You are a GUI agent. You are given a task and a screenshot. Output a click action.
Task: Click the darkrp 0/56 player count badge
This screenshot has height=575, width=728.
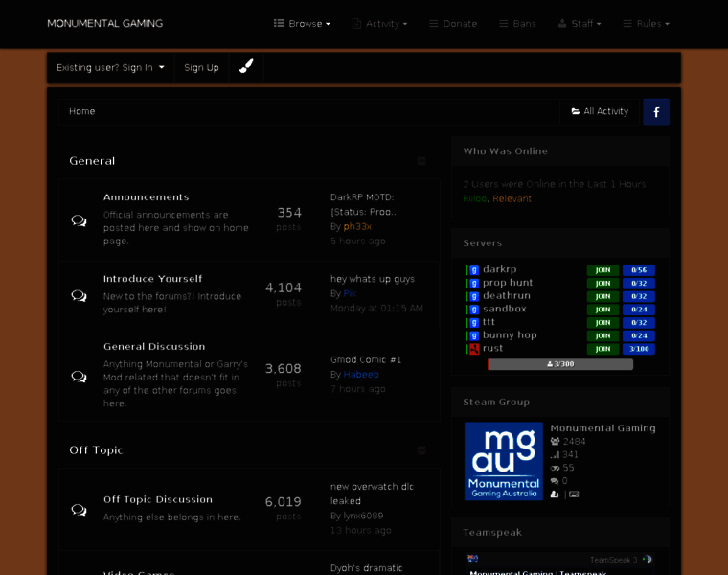tap(638, 270)
